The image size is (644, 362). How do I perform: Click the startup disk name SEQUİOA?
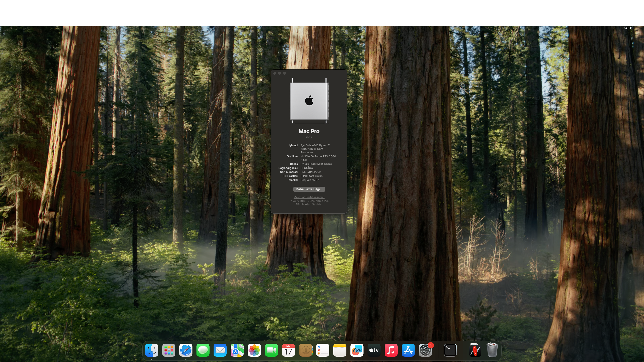point(307,168)
